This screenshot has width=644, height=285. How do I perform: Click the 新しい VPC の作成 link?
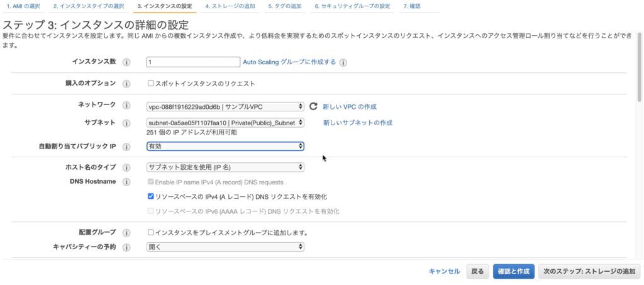tap(350, 107)
